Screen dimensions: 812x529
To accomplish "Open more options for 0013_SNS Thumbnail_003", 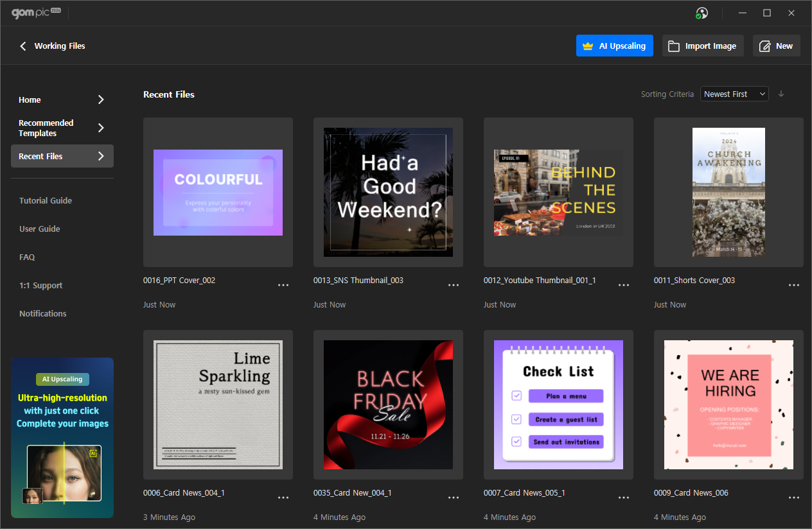I will point(454,285).
